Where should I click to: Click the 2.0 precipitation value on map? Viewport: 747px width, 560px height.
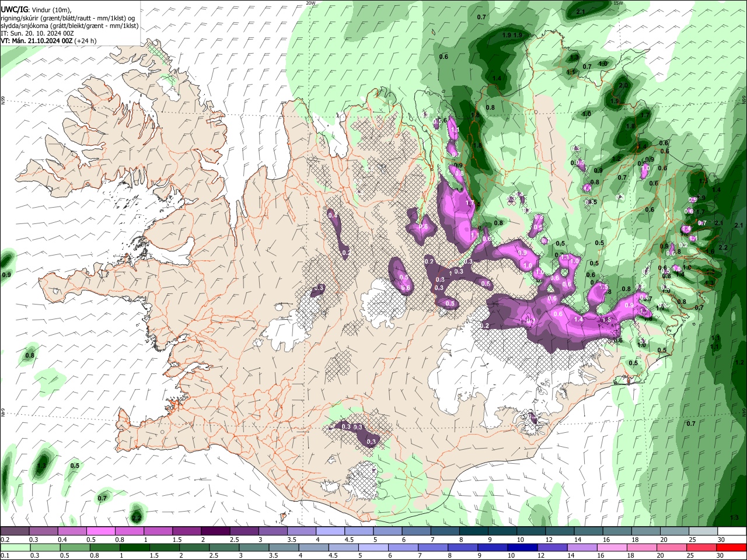[623, 85]
